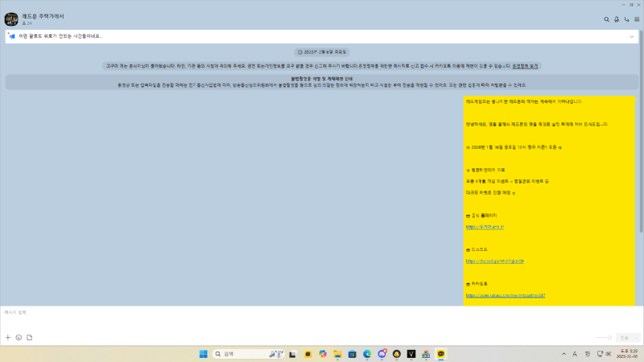Screen dimensions: 644x362
Task: Click the chat room profile picture
Action: coord(11,19)
